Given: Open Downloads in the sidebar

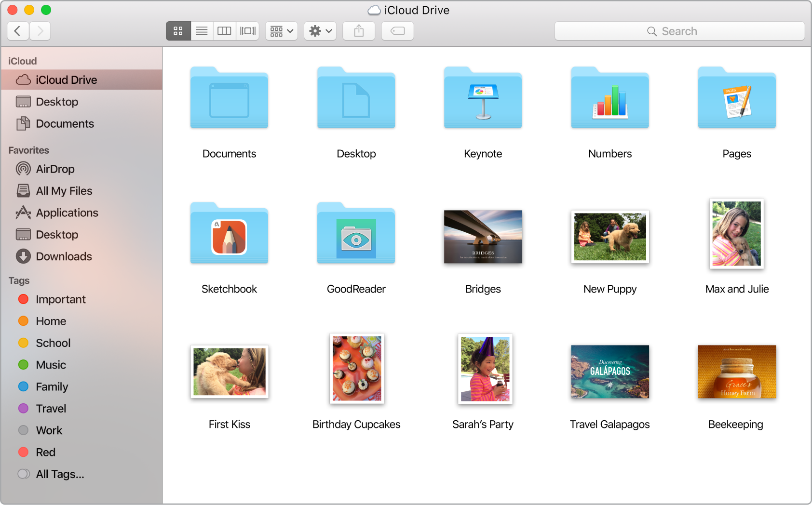Looking at the screenshot, I should [x=81, y=256].
